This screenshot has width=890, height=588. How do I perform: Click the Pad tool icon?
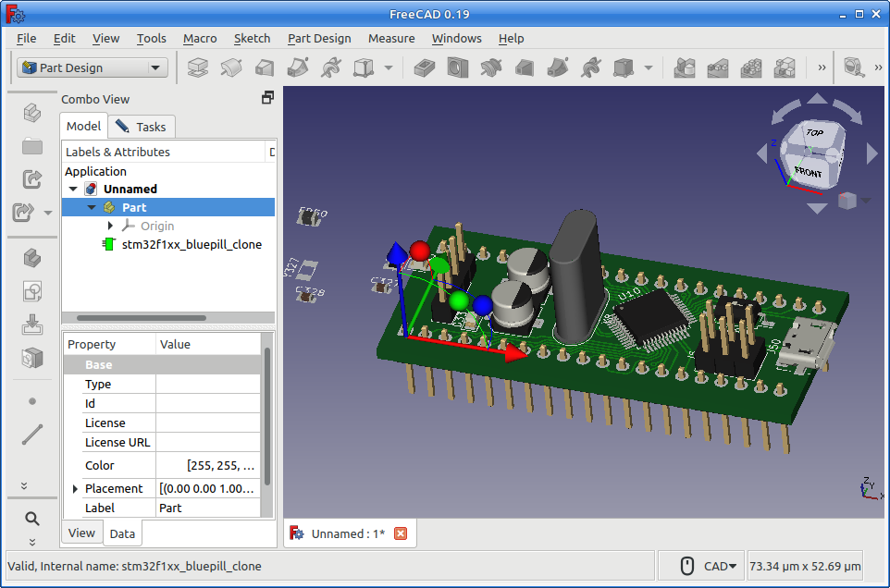pyautogui.click(x=198, y=68)
